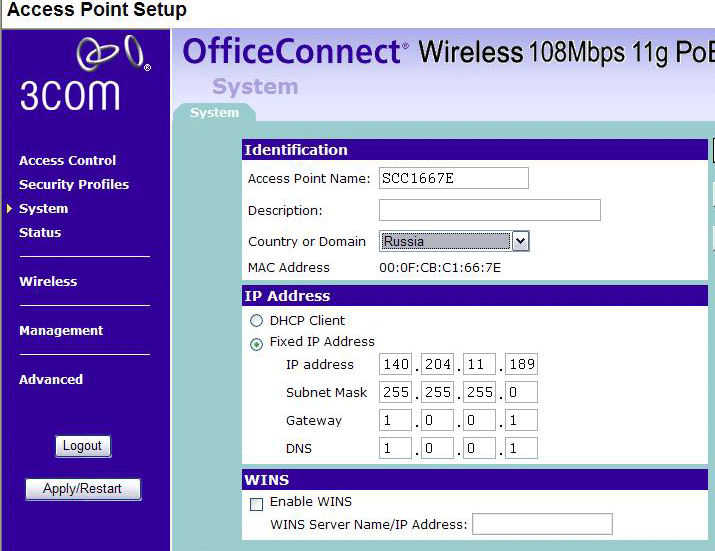Click the Identification section header

click(475, 150)
